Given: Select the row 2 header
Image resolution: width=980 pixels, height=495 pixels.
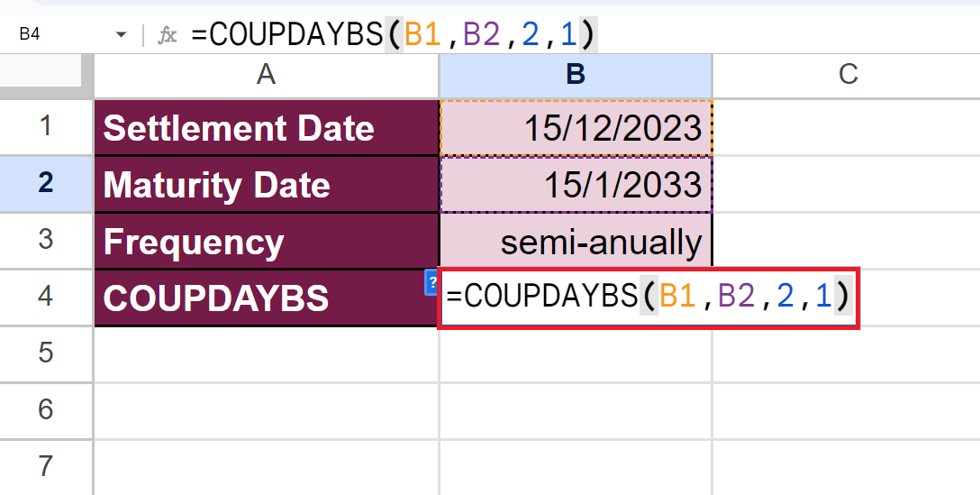Looking at the screenshot, I should [x=46, y=184].
